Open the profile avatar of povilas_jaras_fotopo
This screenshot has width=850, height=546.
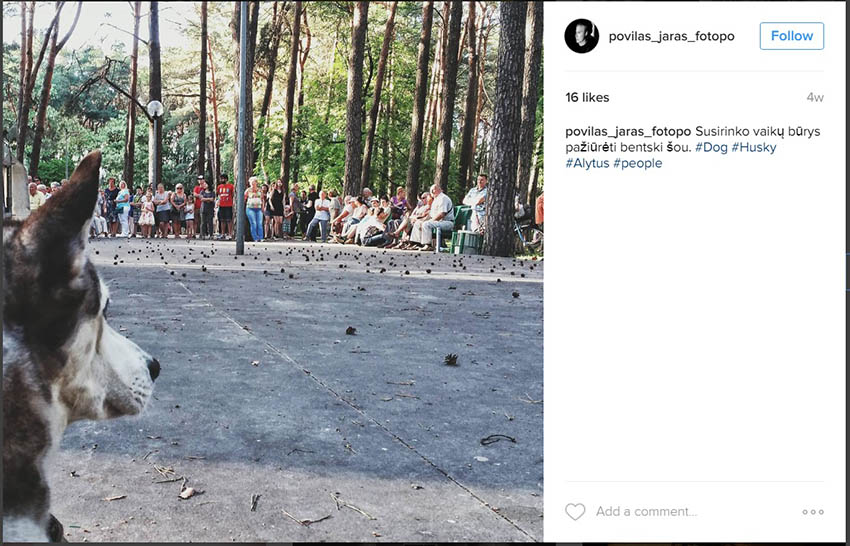tap(581, 36)
